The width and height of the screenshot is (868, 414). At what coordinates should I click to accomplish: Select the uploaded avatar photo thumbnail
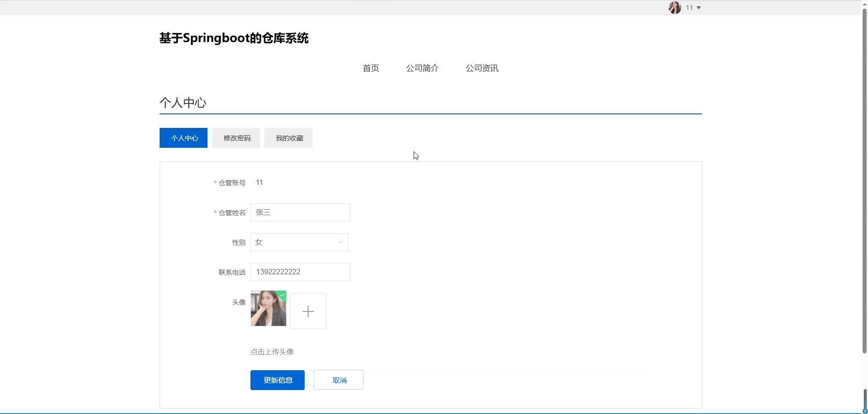268,309
